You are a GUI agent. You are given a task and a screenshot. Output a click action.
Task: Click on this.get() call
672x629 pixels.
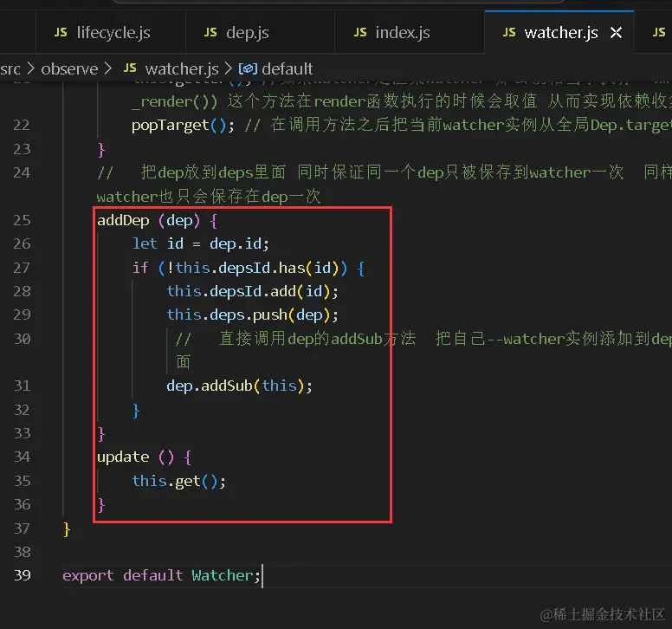pos(178,481)
